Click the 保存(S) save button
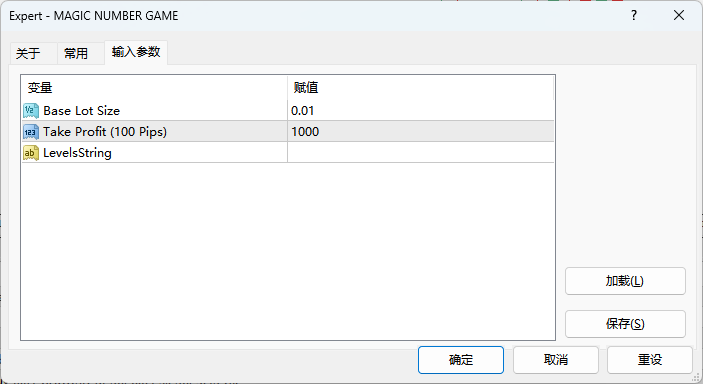703x384 pixels. 625,324
